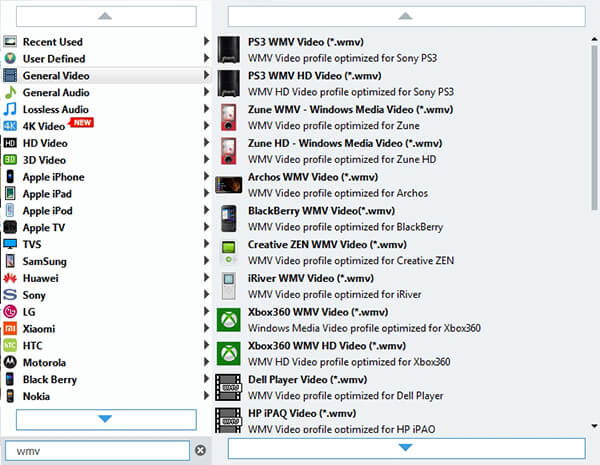600x465 pixels.
Task: Expand the Recent Used submenu arrow
Action: click(x=206, y=41)
